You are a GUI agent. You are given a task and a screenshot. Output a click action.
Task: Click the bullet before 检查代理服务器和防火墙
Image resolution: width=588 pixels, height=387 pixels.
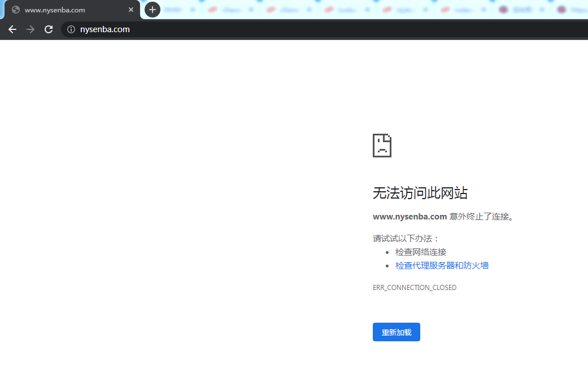387,266
